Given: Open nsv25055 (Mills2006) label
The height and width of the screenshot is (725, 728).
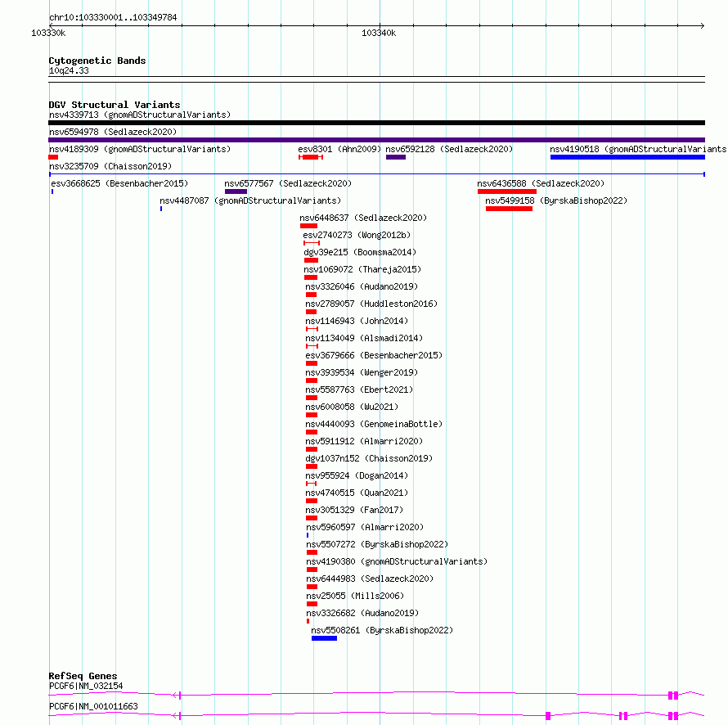Looking at the screenshot, I should (x=355, y=596).
